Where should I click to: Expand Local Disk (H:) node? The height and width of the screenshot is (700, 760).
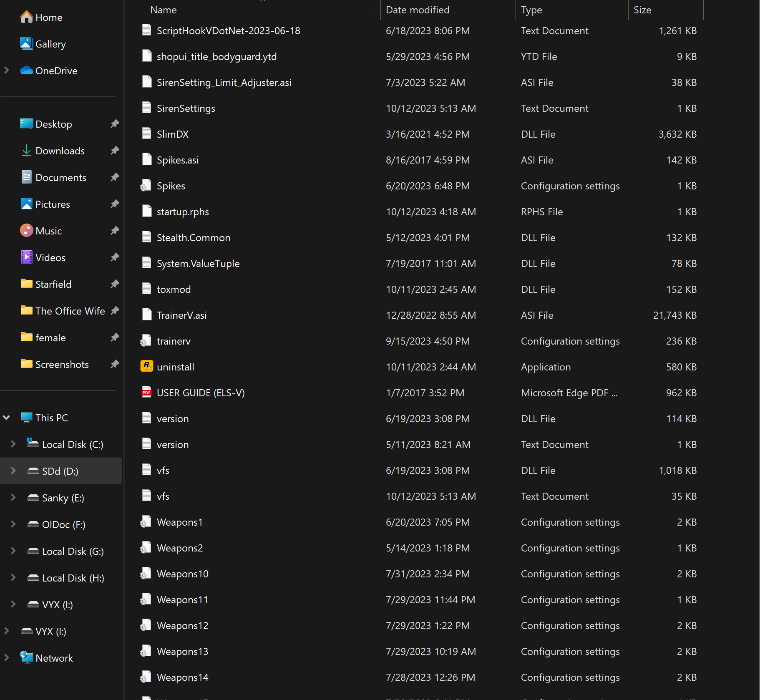point(13,578)
